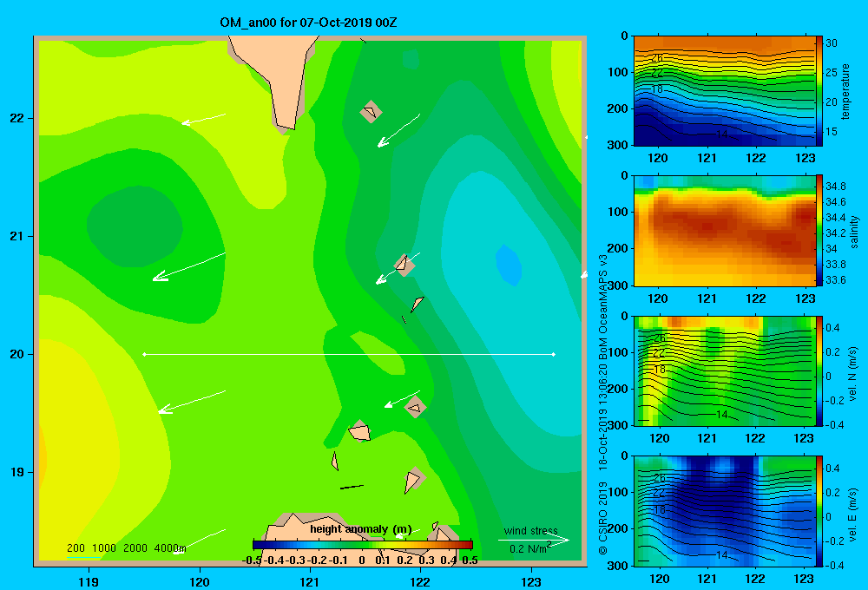Open the salinity depth section panel
Viewport: 868px width, 590px height.
click(724, 231)
